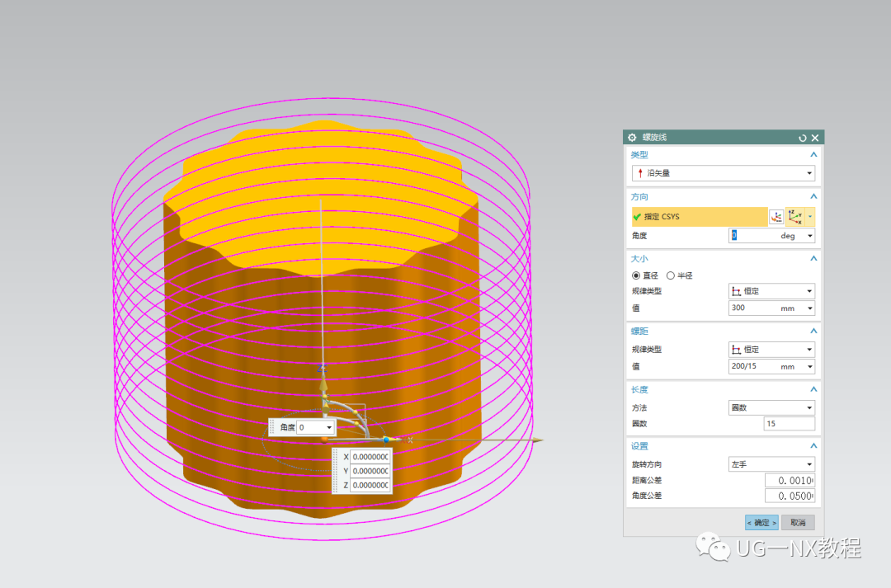Click the floating 角度 angle input in viewport
This screenshot has height=588, width=891.
[x=316, y=427]
